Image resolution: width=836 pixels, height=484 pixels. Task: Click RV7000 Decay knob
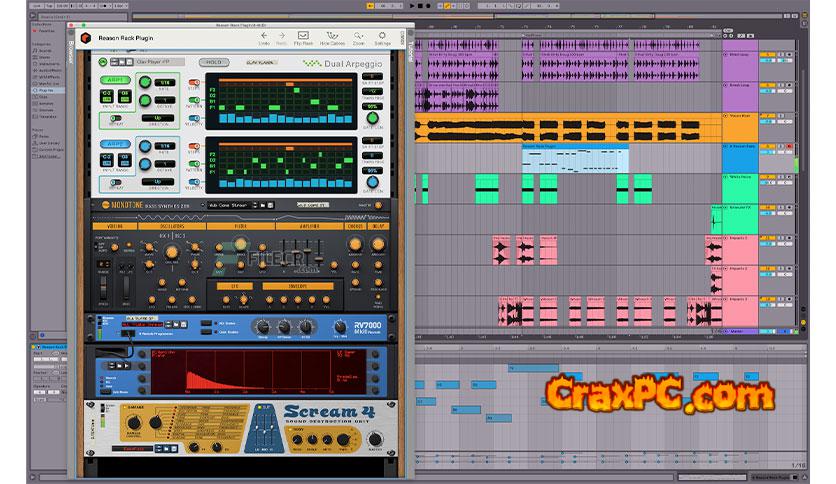coord(262,327)
